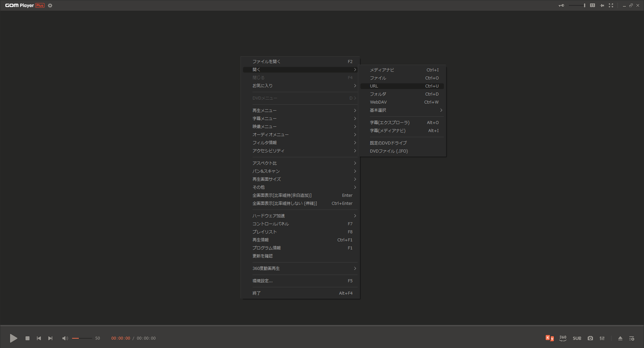Open the 360 degree video mode icon
This screenshot has width=644, height=348.
[x=563, y=338]
